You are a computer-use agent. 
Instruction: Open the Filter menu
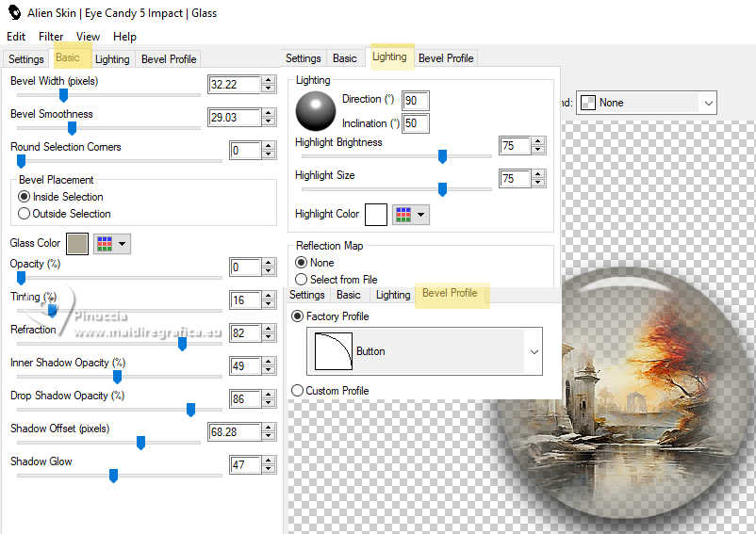coord(51,37)
